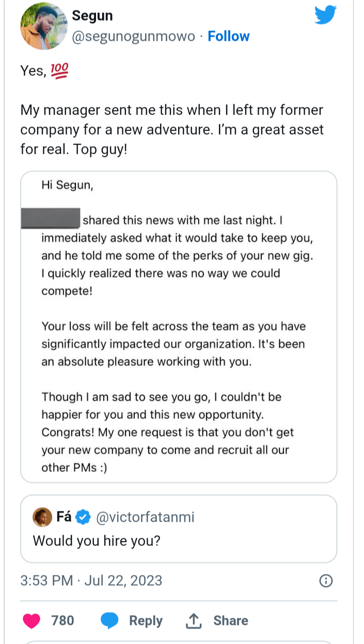The width and height of the screenshot is (364, 644).
Task: Open the attached manager message image
Action: click(x=179, y=327)
